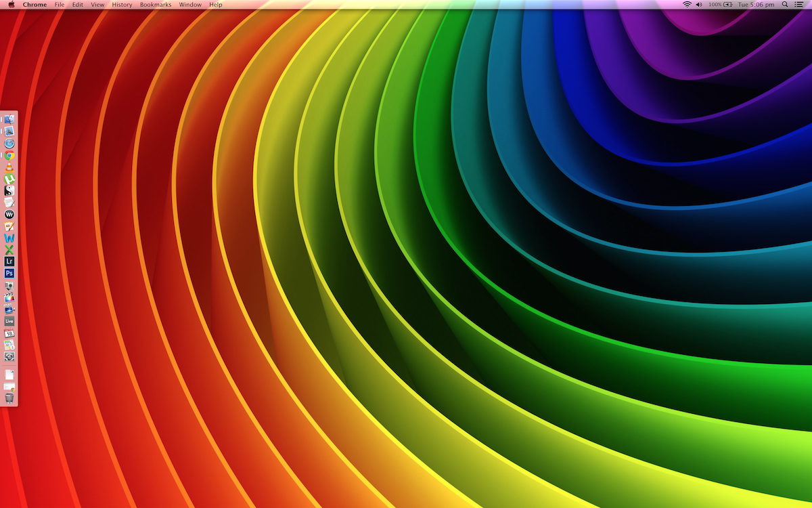Screen dimensions: 812x508
Task: Open Pages from the dock
Action: tap(9, 226)
